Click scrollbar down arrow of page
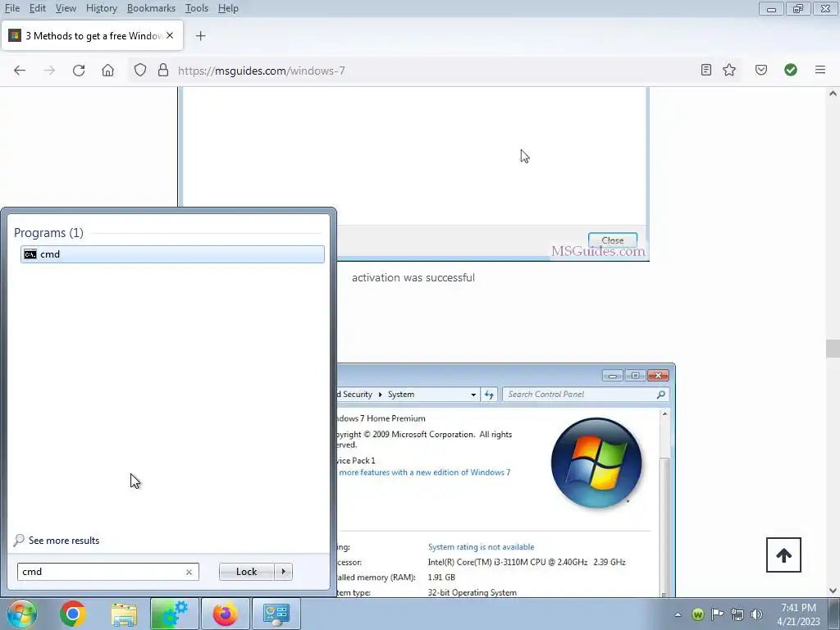This screenshot has height=630, width=840. 833,591
